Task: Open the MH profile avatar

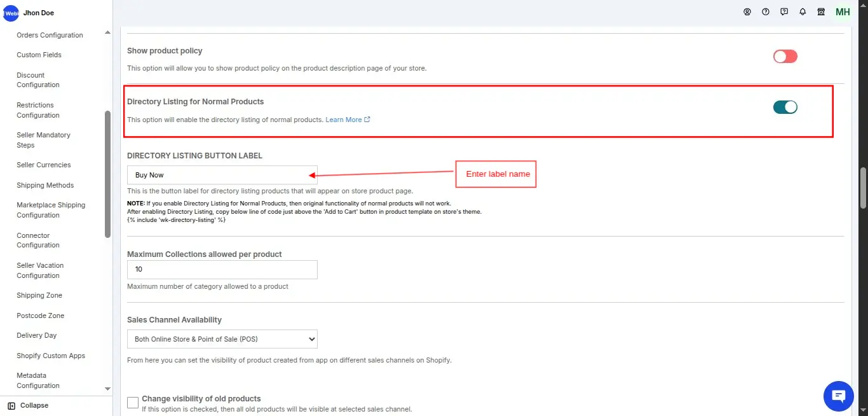Action: tap(843, 12)
